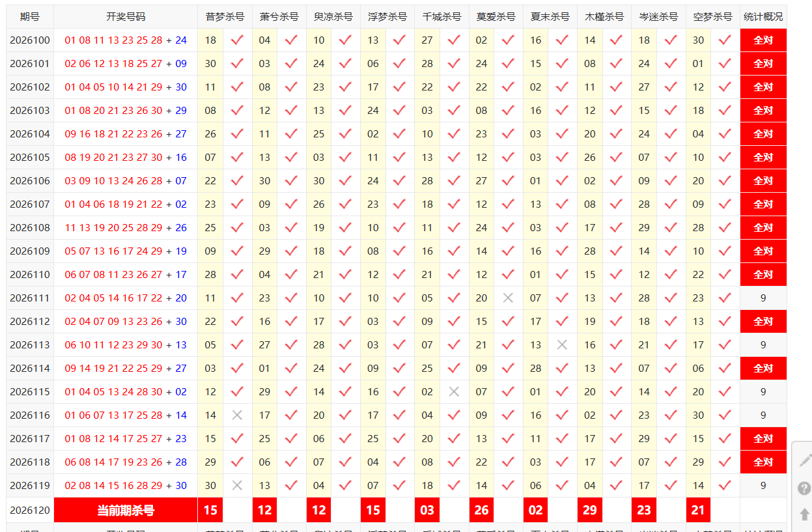The height and width of the screenshot is (532, 812).
Task: Click period number 2026104
Action: pos(30,134)
